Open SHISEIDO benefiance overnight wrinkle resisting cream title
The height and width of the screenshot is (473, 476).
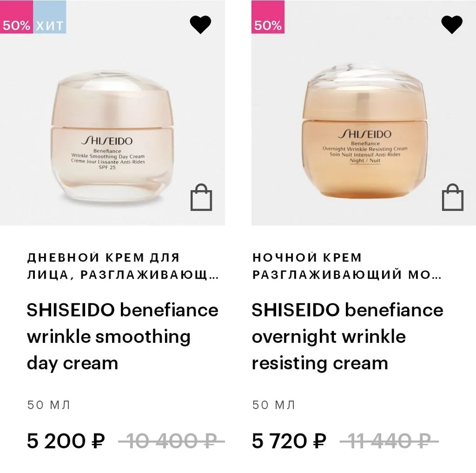click(x=348, y=337)
